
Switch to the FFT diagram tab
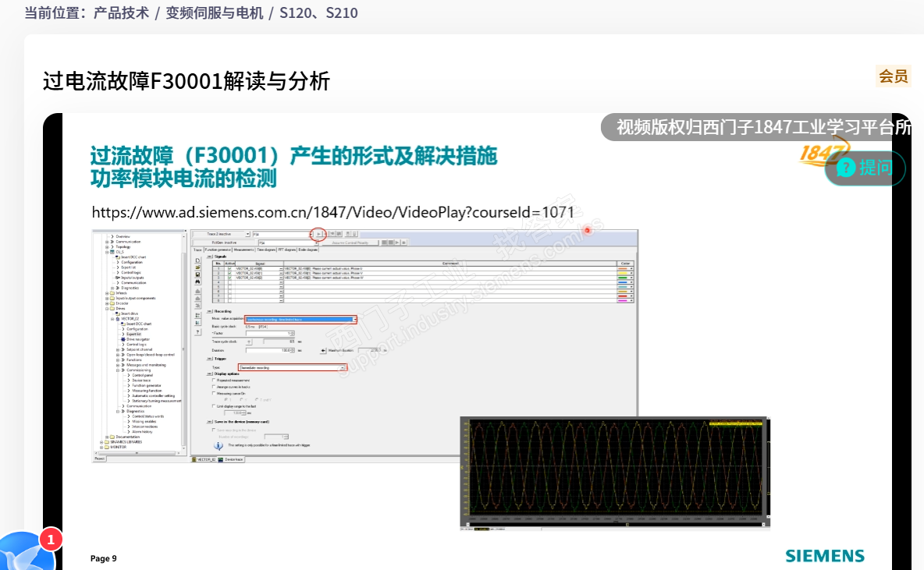pyautogui.click(x=287, y=250)
